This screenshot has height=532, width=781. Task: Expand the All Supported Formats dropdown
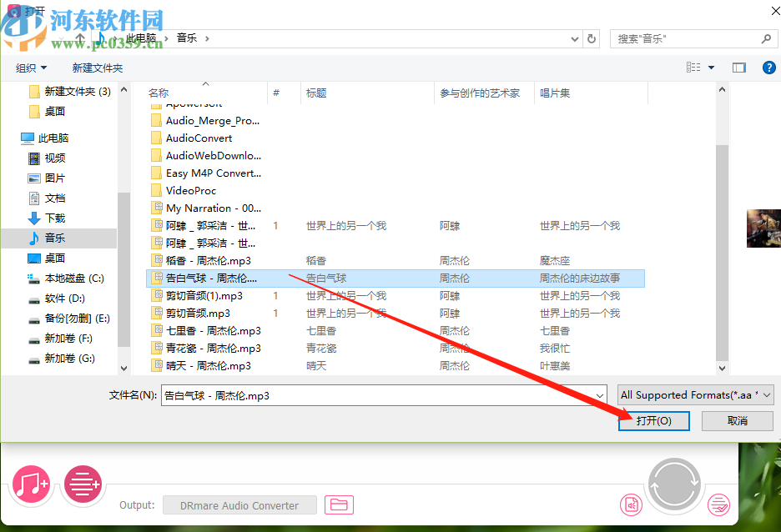767,395
